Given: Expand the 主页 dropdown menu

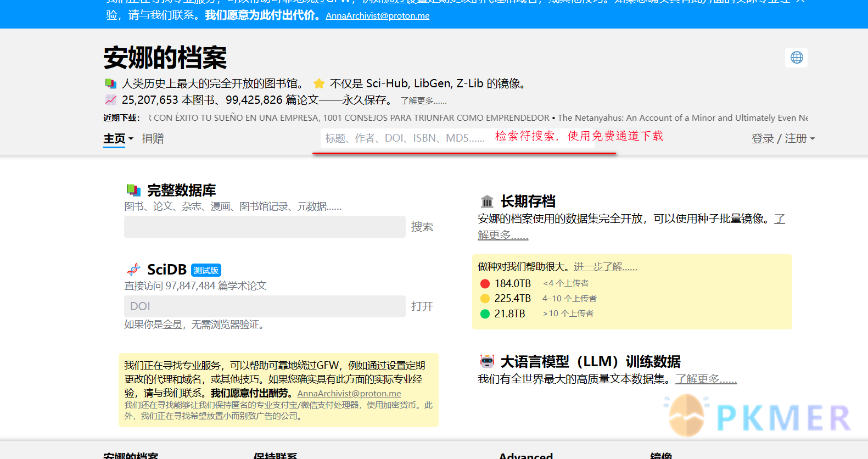Looking at the screenshot, I should [118, 138].
